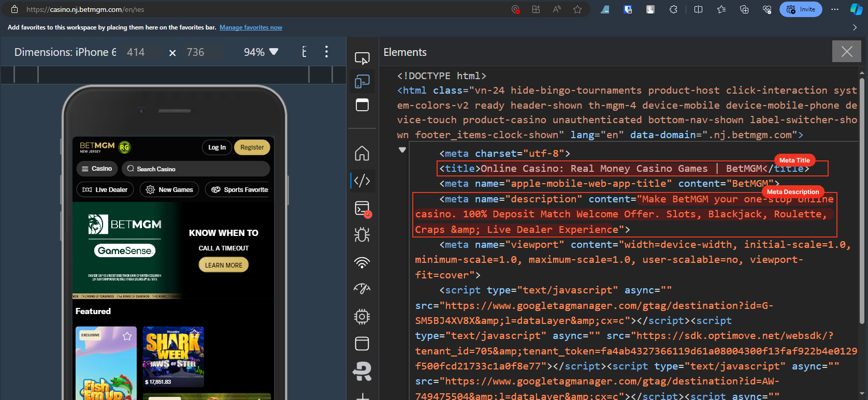Open the Application window icon tool
This screenshot has height=400, width=868.
point(362,344)
